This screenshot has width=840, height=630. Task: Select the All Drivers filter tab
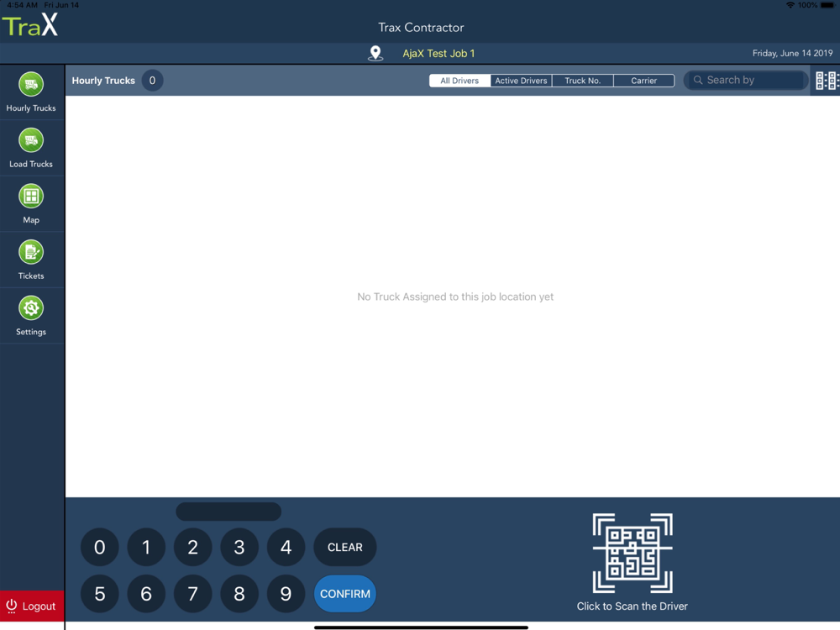click(x=459, y=81)
